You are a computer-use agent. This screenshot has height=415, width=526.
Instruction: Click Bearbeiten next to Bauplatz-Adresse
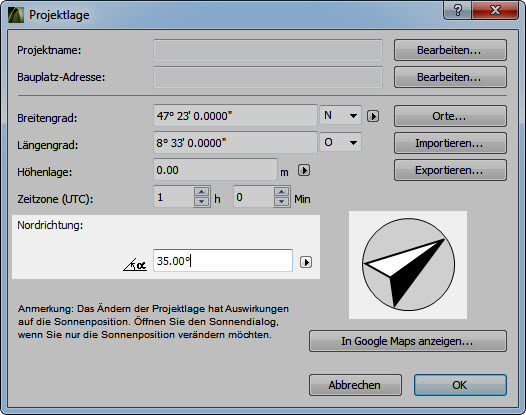click(450, 77)
